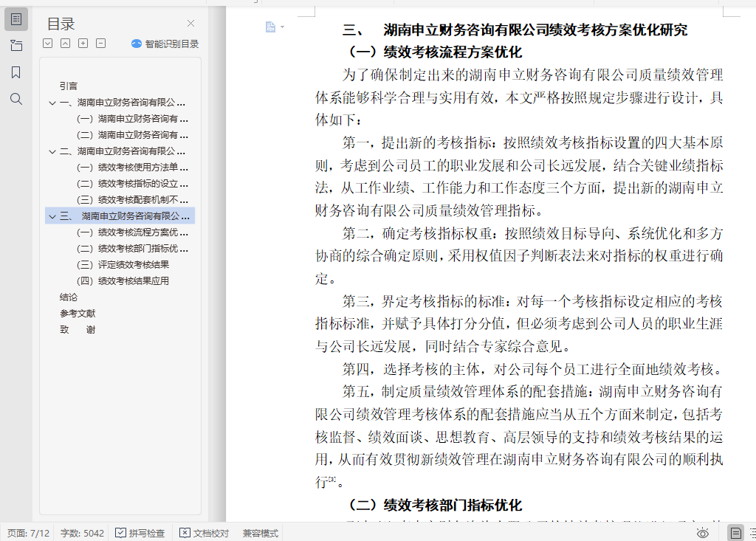Click the document page icon beside the heading

[x=270, y=27]
